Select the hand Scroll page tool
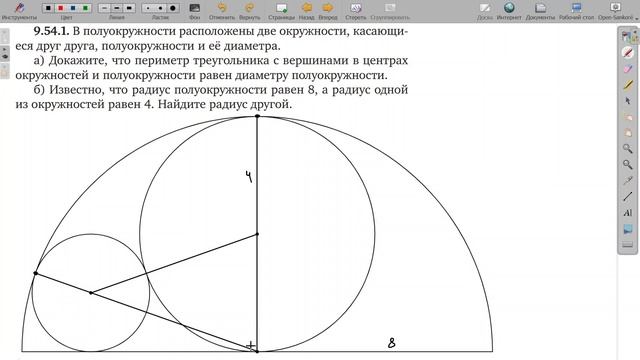Viewport: 640px width, 360px height. coord(628,133)
